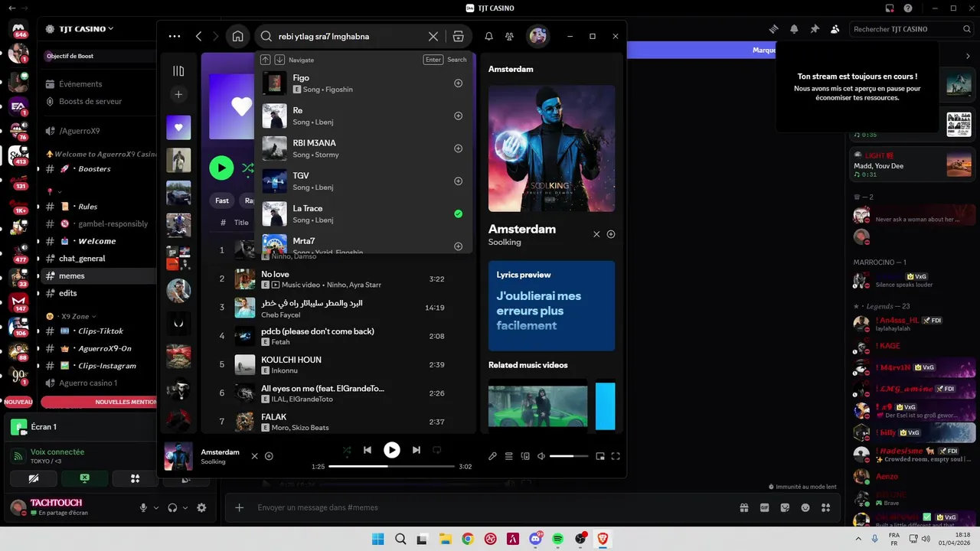Expand Discord microphone input options

(156, 507)
